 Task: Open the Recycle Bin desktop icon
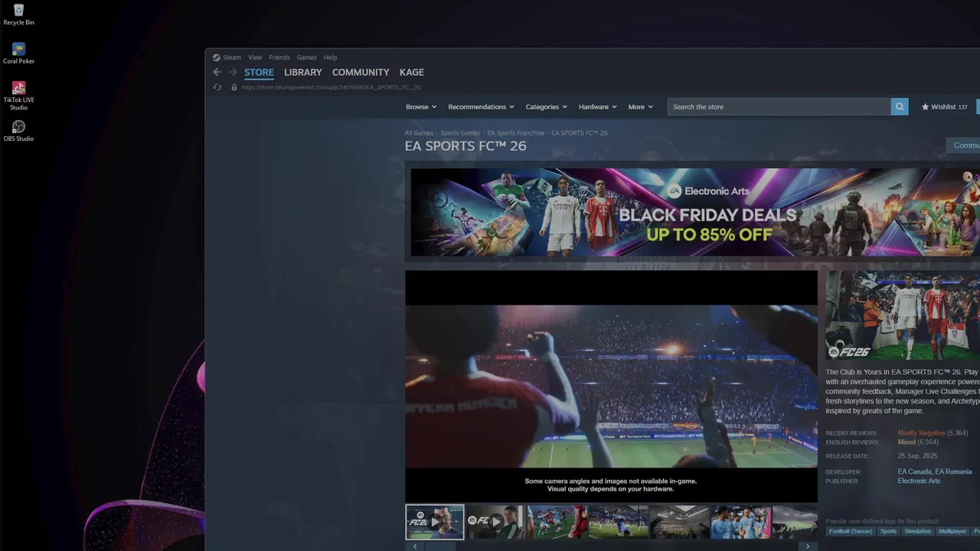(x=18, y=14)
